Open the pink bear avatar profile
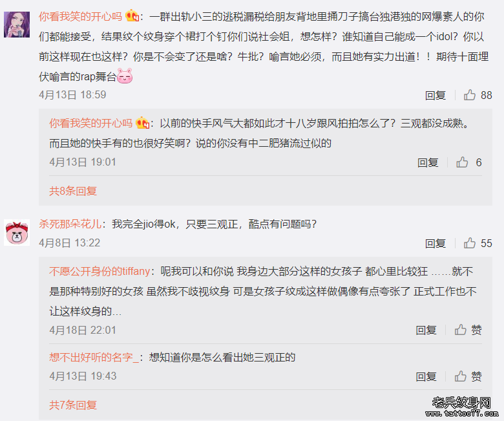The height and width of the screenshot is (421, 504). 17,233
